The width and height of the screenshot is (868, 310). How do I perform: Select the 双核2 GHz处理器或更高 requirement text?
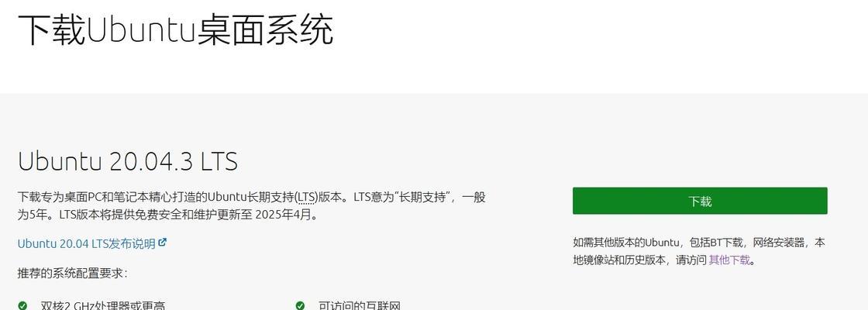click(x=103, y=305)
